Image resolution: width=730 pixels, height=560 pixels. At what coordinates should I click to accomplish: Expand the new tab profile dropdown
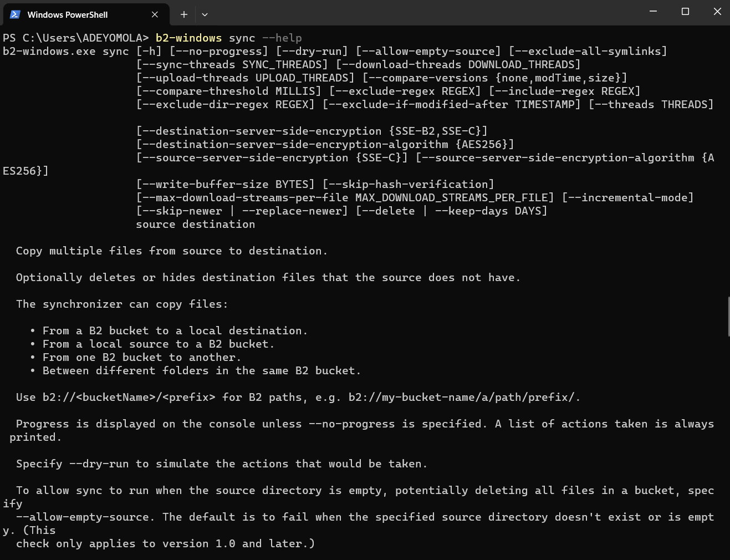tap(205, 14)
